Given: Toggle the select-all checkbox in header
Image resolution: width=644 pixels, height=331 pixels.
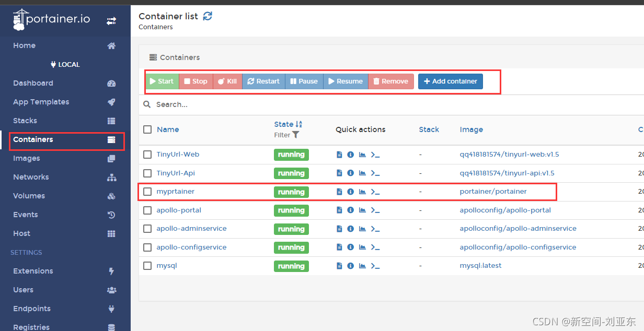Looking at the screenshot, I should coord(147,129).
